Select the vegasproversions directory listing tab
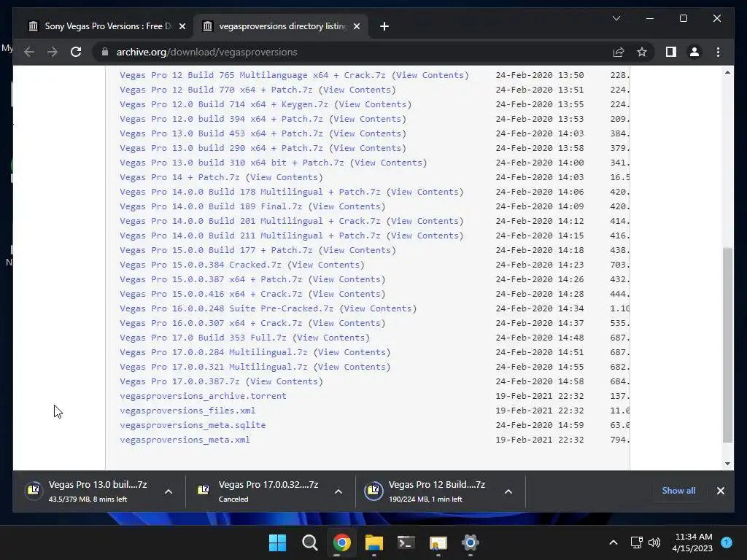Image resolution: width=747 pixels, height=560 pixels. (280, 26)
